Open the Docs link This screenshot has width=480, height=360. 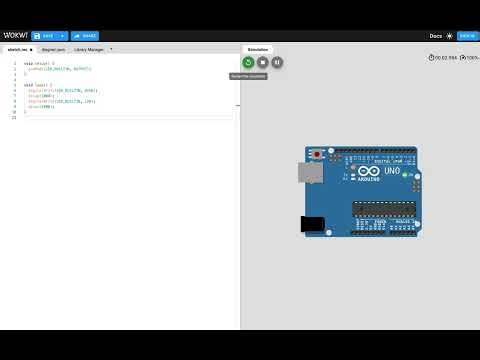pos(436,36)
